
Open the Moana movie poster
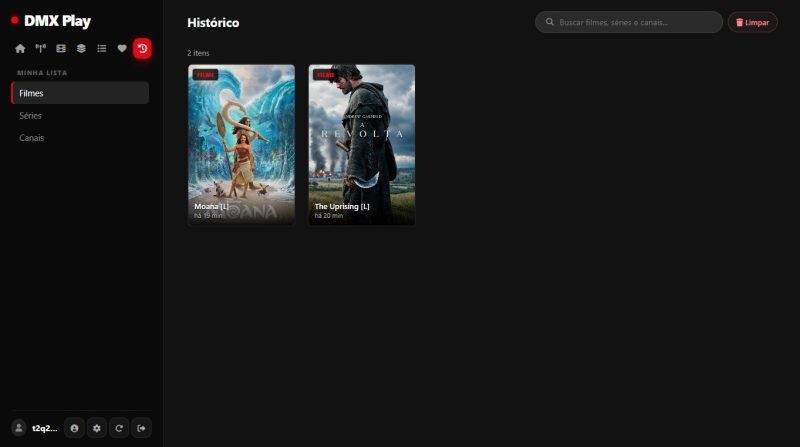[241, 145]
